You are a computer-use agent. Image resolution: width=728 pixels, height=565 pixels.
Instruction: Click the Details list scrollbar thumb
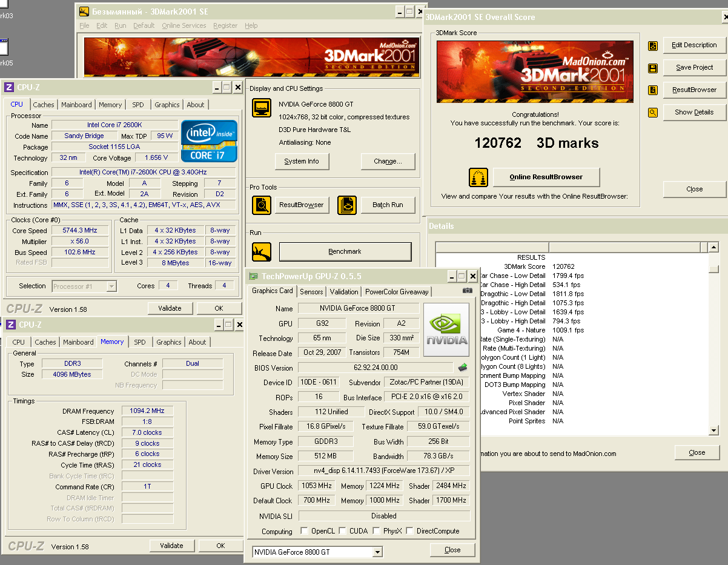tap(713, 268)
